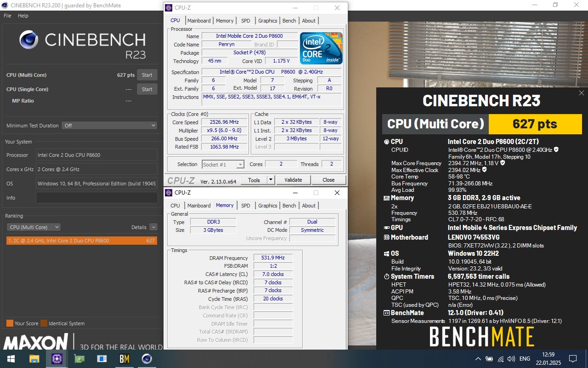Open the Minimum Test Duration dropdown
The image size is (588, 368).
[110, 125]
